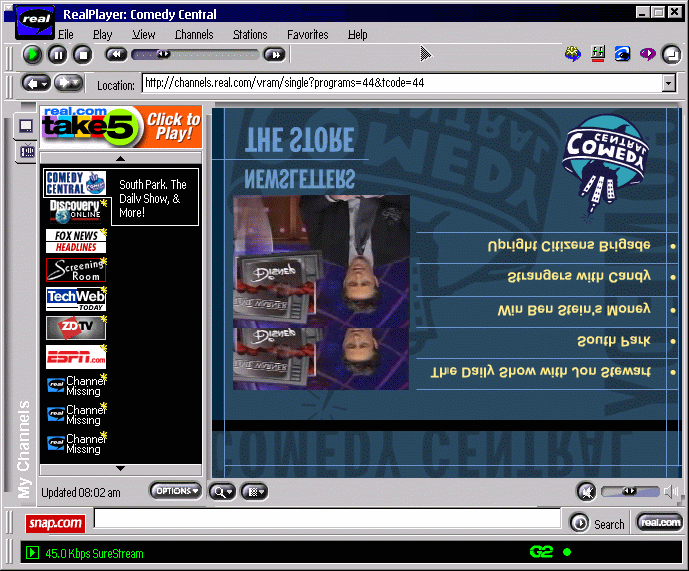
Task: Click the Location URL field
Action: (x=402, y=83)
